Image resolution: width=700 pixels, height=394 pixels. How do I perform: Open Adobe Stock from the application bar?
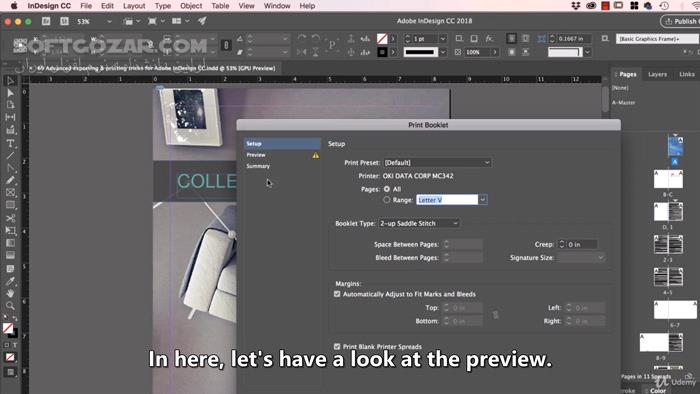pos(64,21)
